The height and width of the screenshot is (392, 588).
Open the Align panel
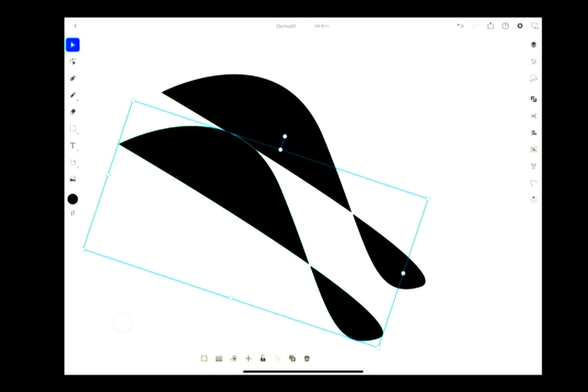533,133
